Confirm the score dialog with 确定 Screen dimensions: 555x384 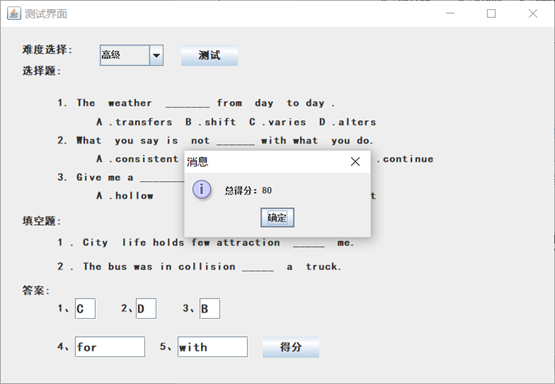[277, 217]
